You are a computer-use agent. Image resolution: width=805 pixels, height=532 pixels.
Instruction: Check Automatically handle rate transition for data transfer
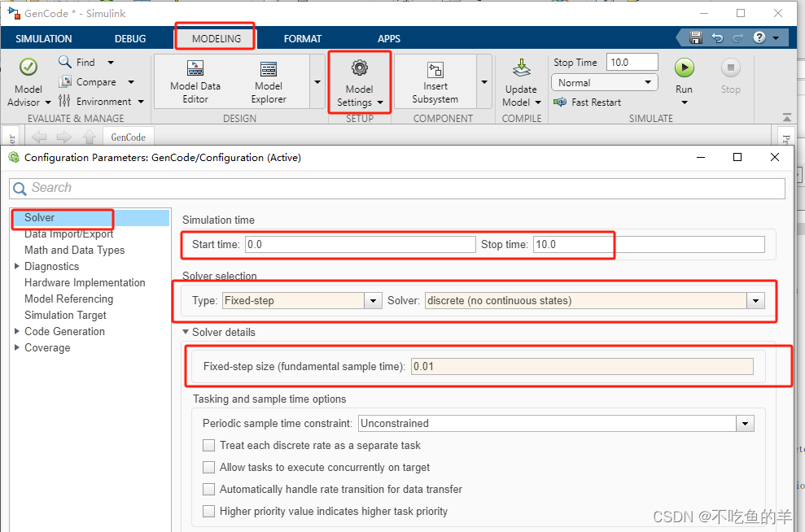coord(208,490)
